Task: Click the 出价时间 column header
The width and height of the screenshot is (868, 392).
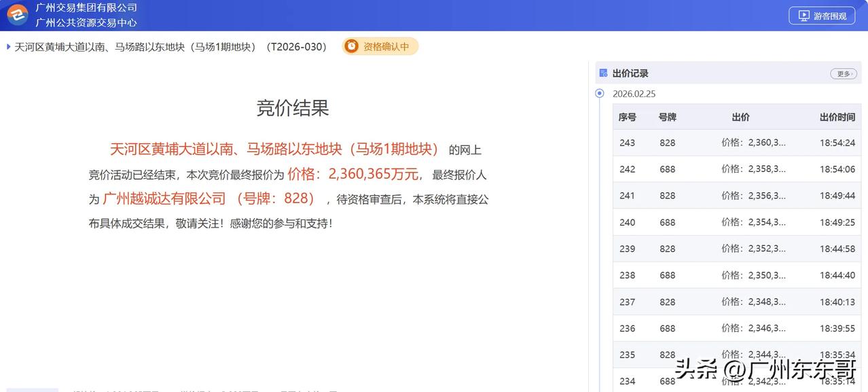Action: point(837,117)
